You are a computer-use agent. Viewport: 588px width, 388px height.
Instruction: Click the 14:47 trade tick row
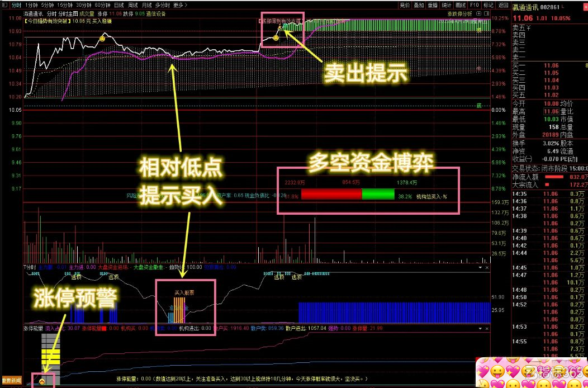pos(550,275)
